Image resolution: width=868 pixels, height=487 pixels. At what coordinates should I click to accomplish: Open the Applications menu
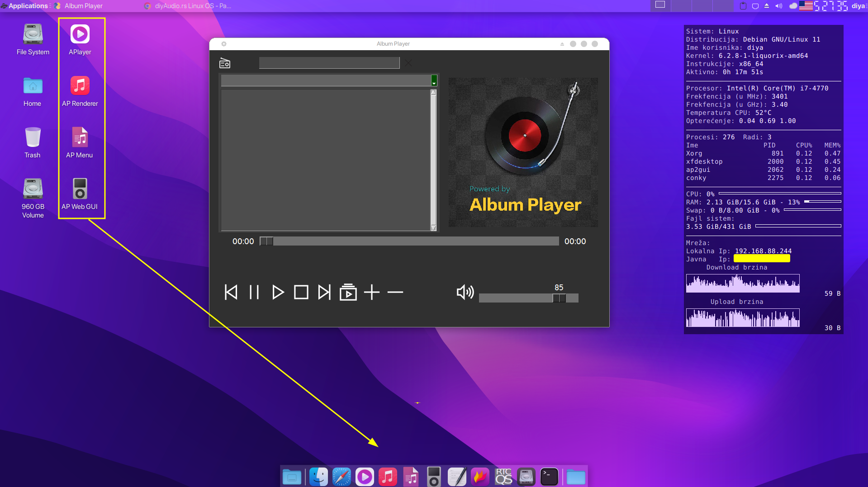(25, 6)
